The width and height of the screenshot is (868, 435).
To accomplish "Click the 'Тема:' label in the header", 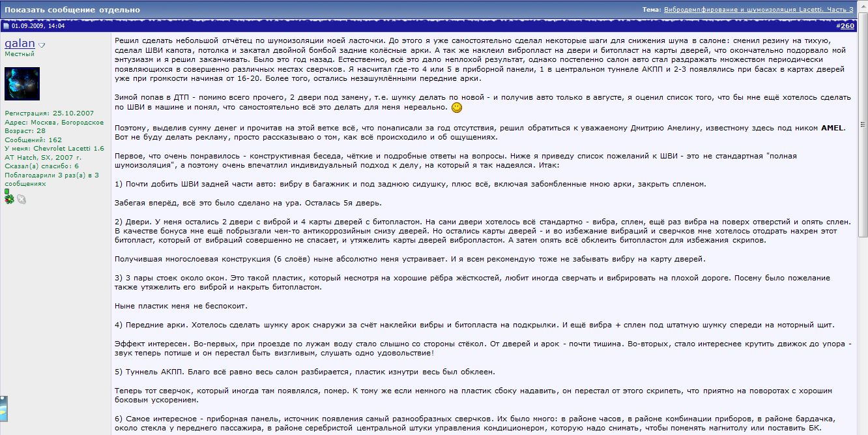I will tap(652, 10).
